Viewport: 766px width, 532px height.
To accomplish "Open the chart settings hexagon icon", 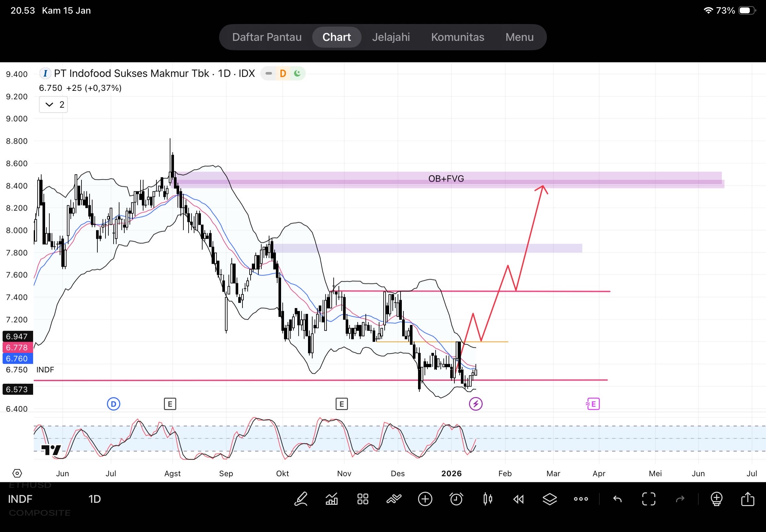I will [17, 473].
